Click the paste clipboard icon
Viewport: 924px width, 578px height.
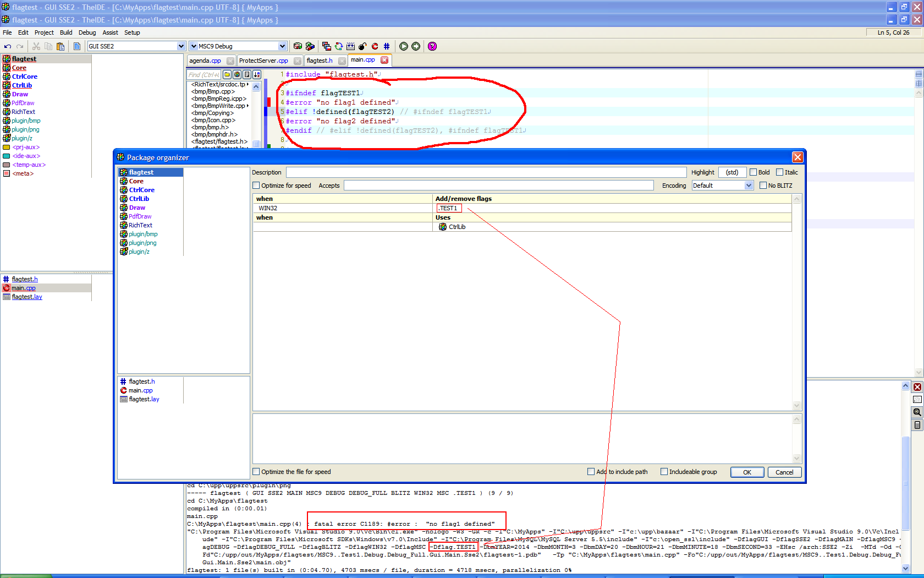61,47
